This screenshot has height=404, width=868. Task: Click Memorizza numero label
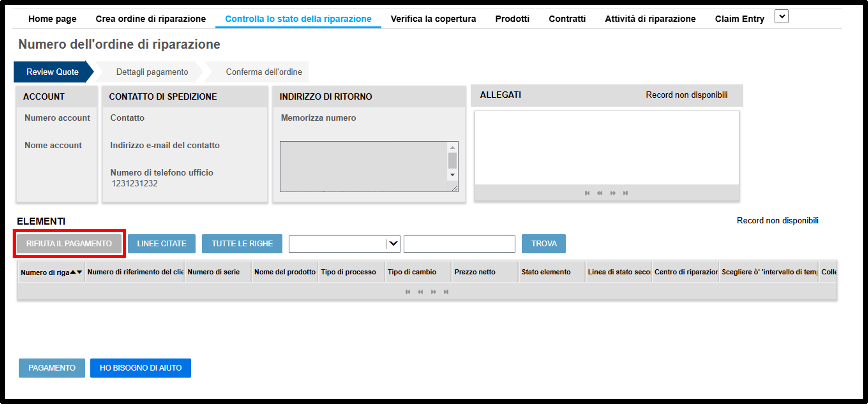[318, 118]
